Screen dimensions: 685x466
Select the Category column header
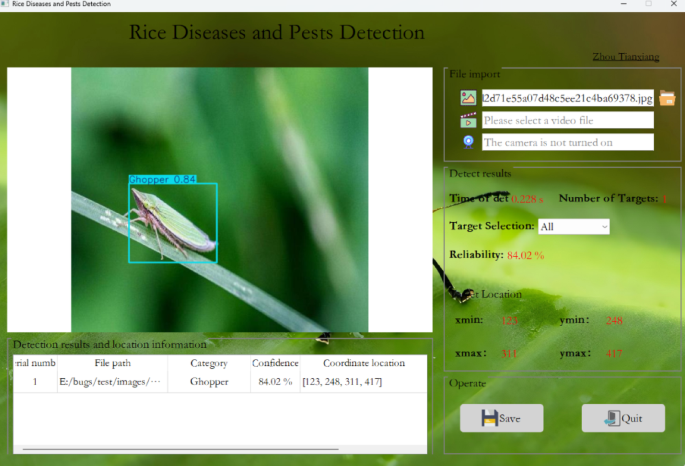coord(210,363)
